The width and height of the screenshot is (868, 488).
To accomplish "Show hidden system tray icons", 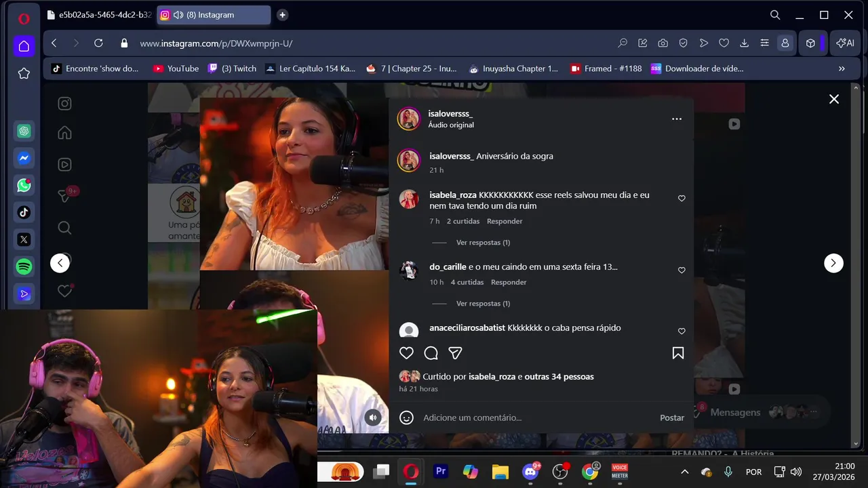I will (684, 472).
